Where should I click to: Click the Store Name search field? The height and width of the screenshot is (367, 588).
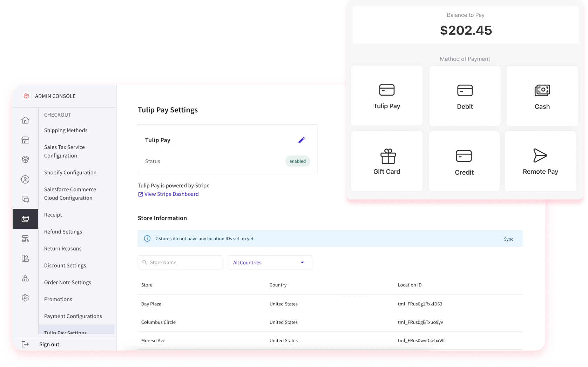(x=180, y=262)
